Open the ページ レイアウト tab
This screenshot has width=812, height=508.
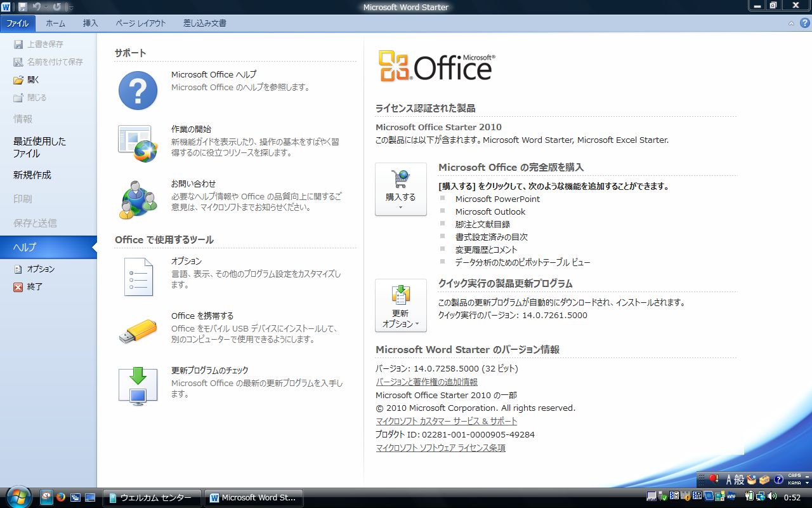141,23
